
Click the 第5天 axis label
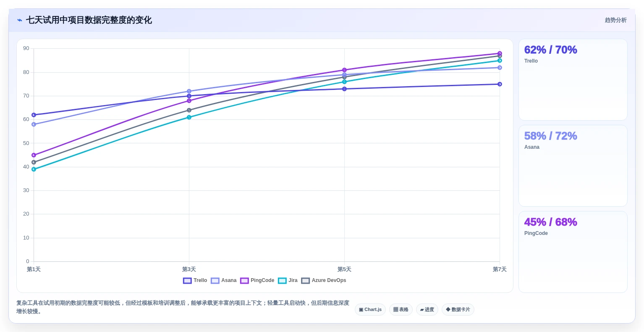coord(344,269)
